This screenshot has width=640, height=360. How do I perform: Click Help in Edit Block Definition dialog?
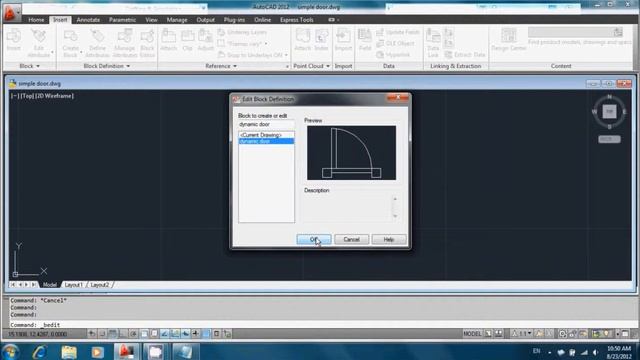[389, 239]
